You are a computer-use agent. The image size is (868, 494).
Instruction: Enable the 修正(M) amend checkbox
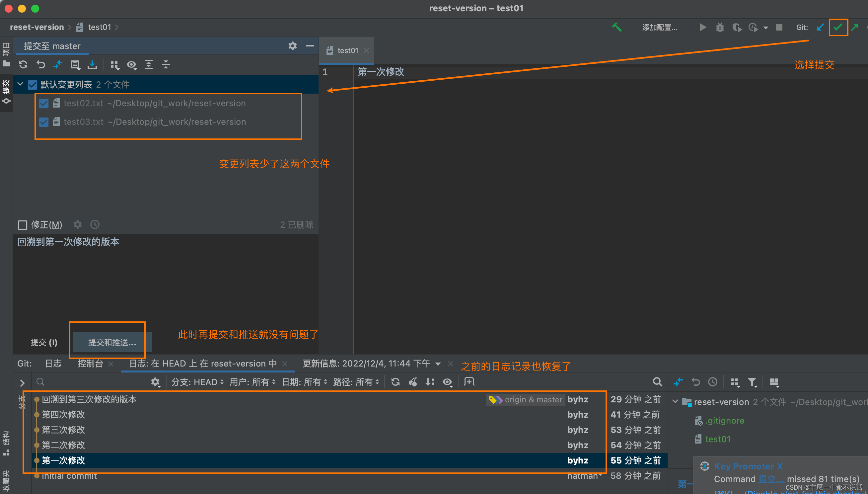tap(22, 225)
